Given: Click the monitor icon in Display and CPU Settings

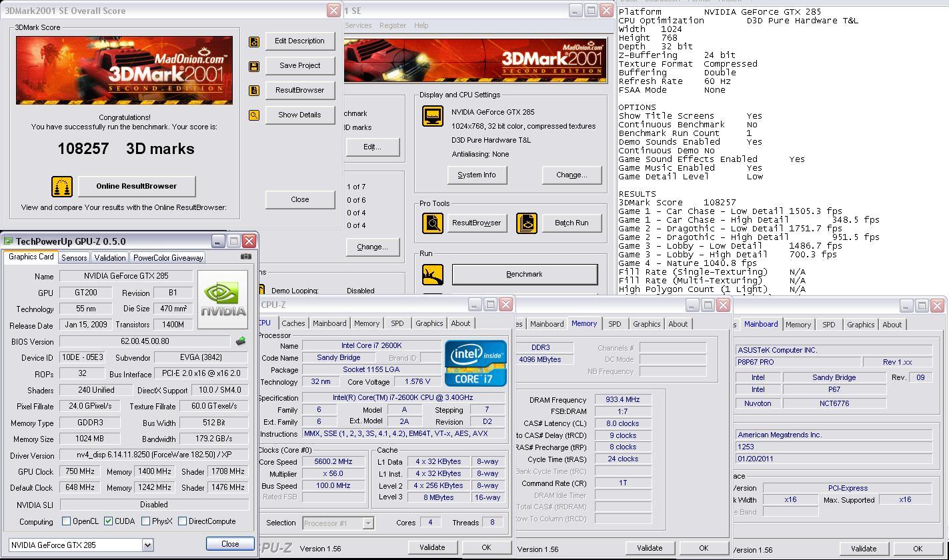Looking at the screenshot, I should point(433,116).
